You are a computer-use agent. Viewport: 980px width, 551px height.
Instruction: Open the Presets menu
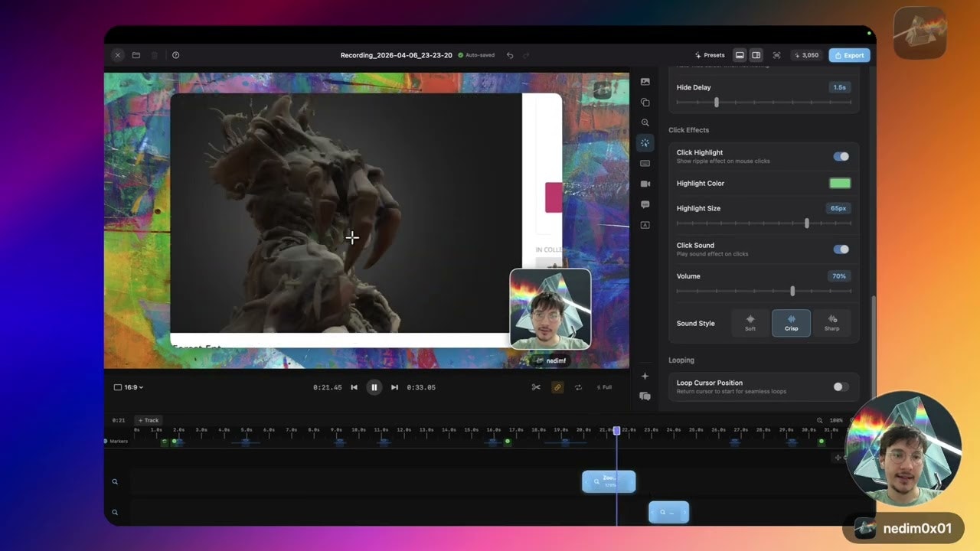710,55
